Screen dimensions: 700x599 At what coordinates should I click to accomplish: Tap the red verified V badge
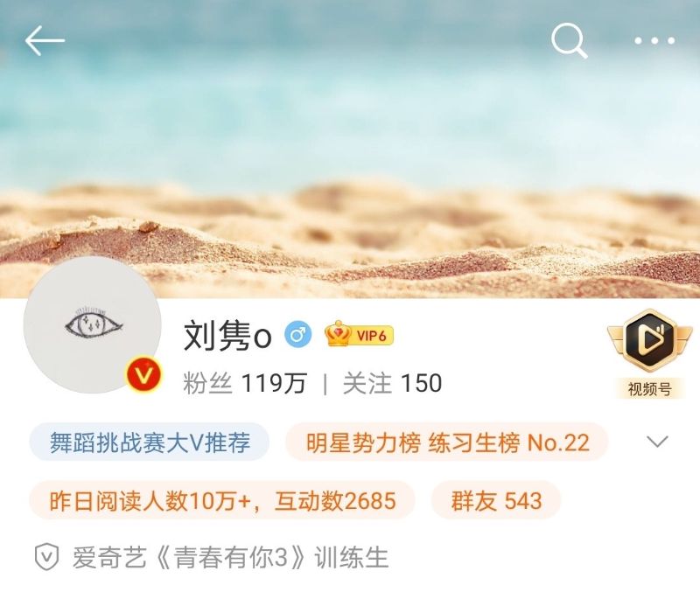pyautogui.click(x=143, y=373)
